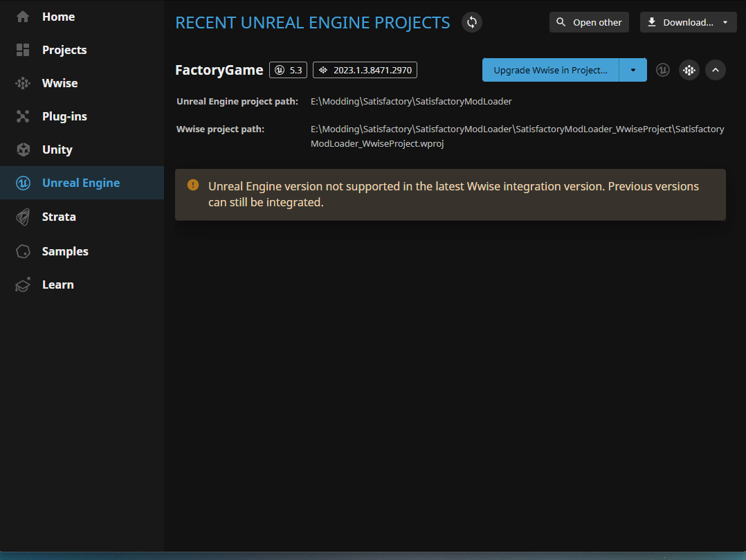Open the Strata section
Image resolution: width=746 pixels, height=560 pixels.
[x=82, y=217]
